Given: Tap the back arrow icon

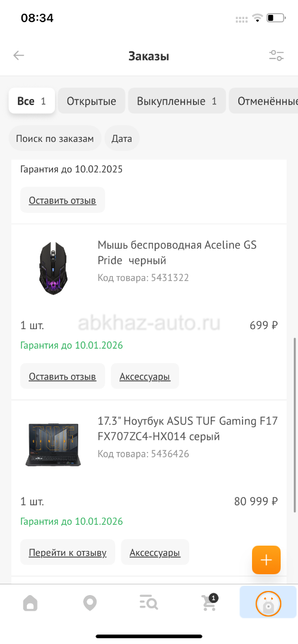Looking at the screenshot, I should point(19,55).
